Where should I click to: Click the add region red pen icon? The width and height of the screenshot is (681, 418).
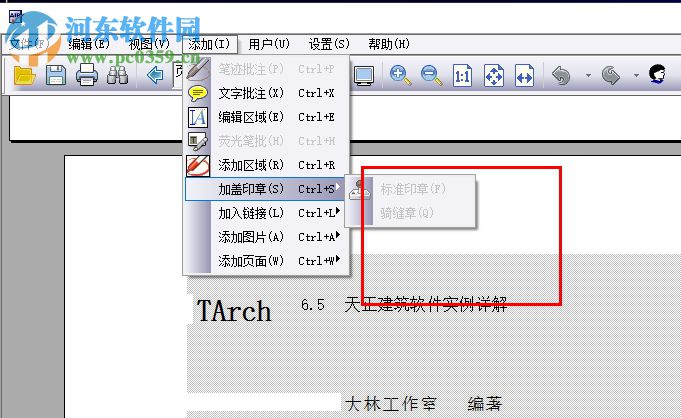pos(198,166)
